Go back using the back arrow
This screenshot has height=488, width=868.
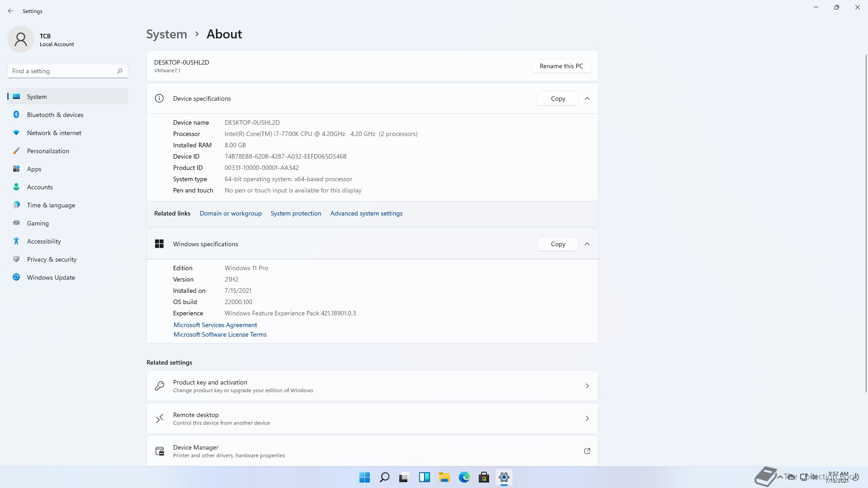pos(11,11)
